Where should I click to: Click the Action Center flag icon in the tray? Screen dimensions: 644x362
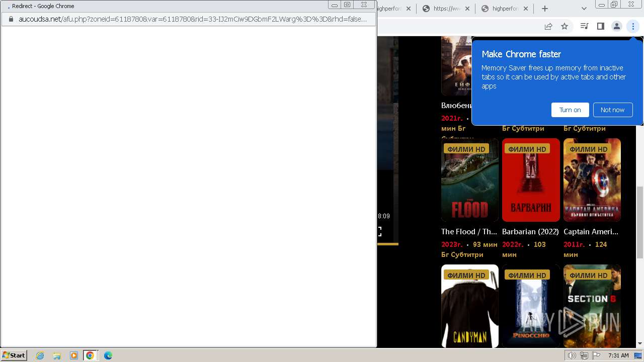(596, 355)
